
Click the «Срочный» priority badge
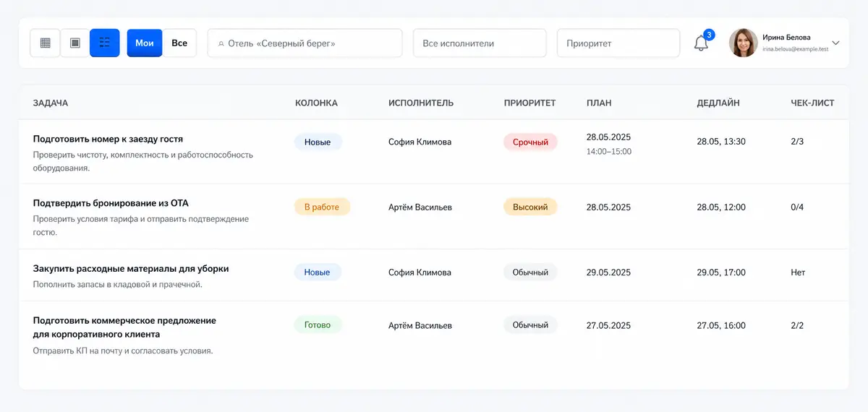coord(530,142)
